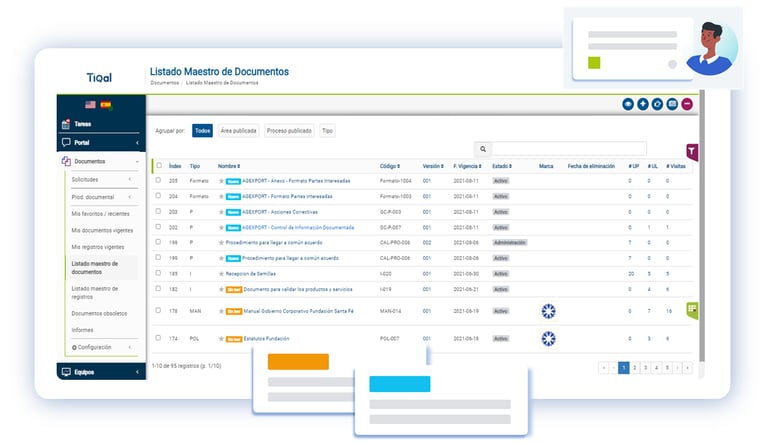
Task: Click the green notes side tab icon
Action: (x=691, y=310)
